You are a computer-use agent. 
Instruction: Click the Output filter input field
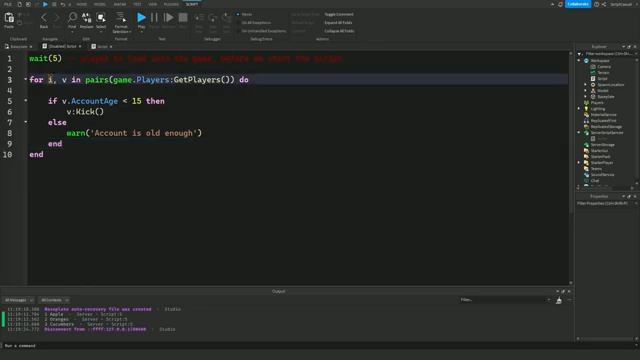[x=504, y=300]
